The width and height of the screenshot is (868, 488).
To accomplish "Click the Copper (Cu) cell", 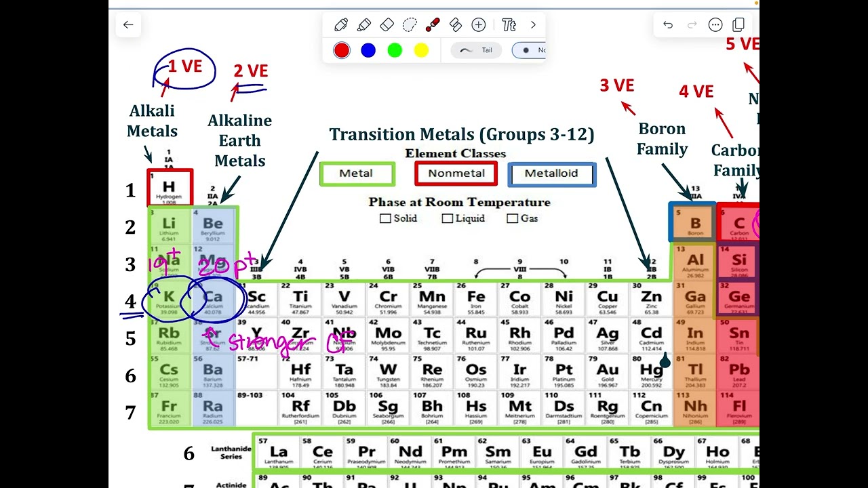I will point(608,300).
